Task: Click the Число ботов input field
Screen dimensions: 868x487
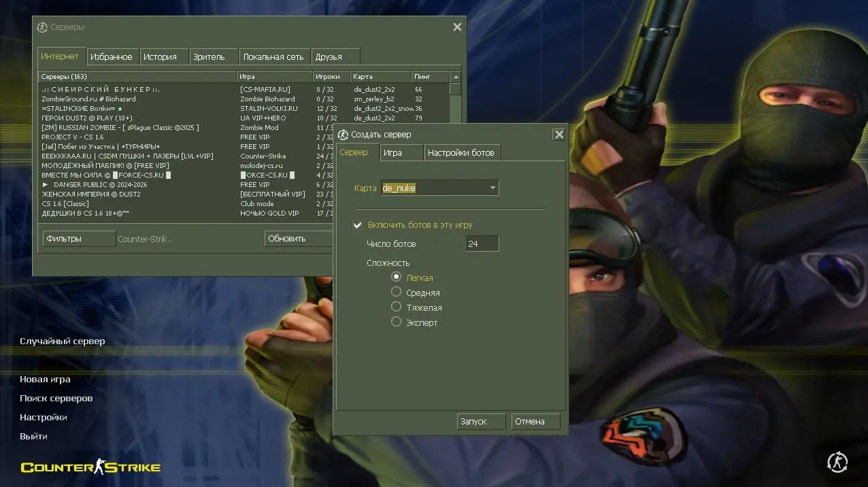Action: (482, 244)
